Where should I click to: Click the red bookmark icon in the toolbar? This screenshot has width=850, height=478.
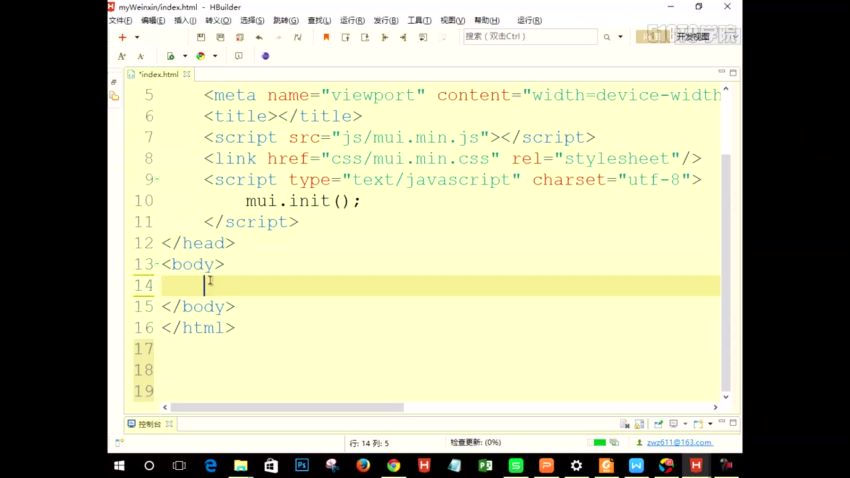coord(325,37)
